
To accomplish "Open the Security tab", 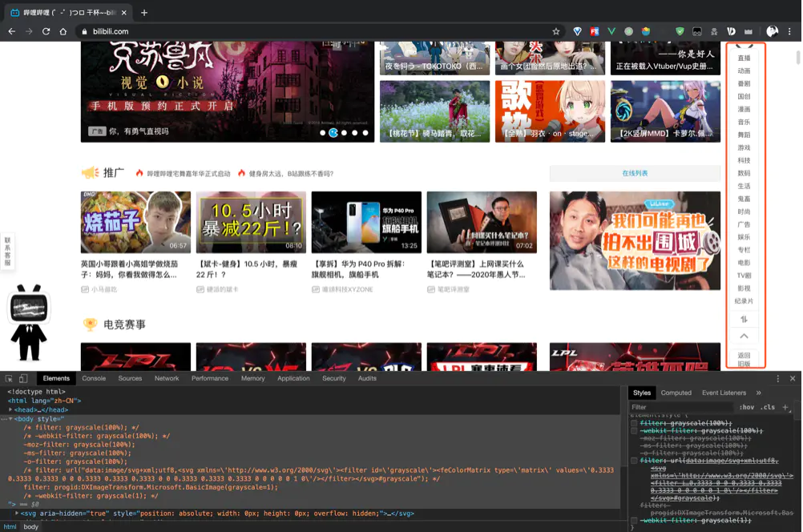I will tap(334, 378).
